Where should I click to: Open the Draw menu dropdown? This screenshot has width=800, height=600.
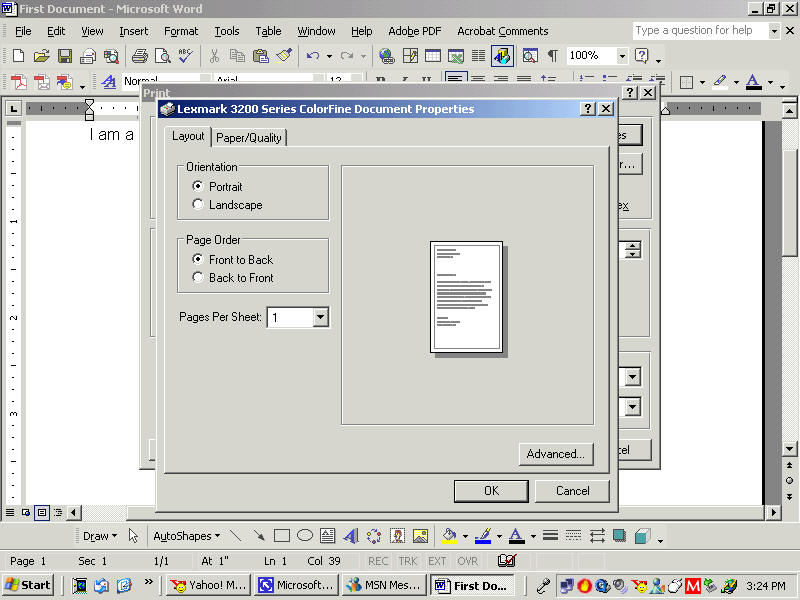click(100, 536)
